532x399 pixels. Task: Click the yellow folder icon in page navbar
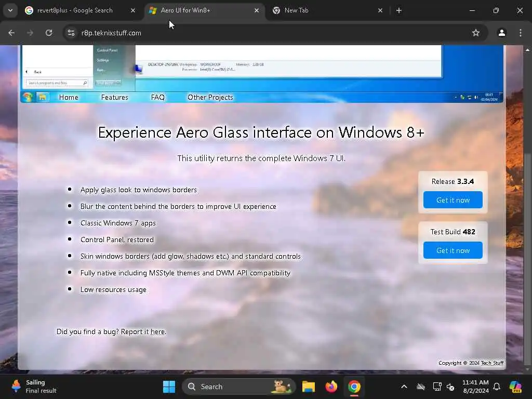pyautogui.click(x=43, y=97)
